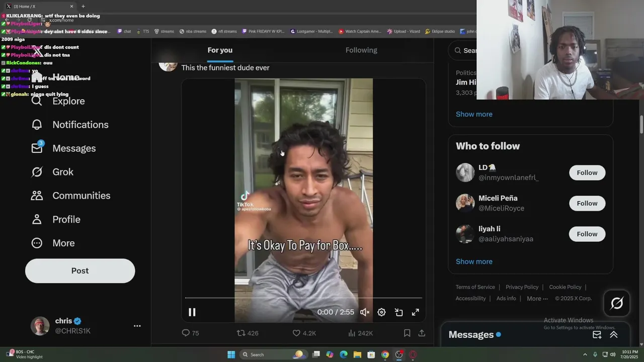This screenshot has width=644, height=362.
Task: Click the Post button
Action: point(80,271)
